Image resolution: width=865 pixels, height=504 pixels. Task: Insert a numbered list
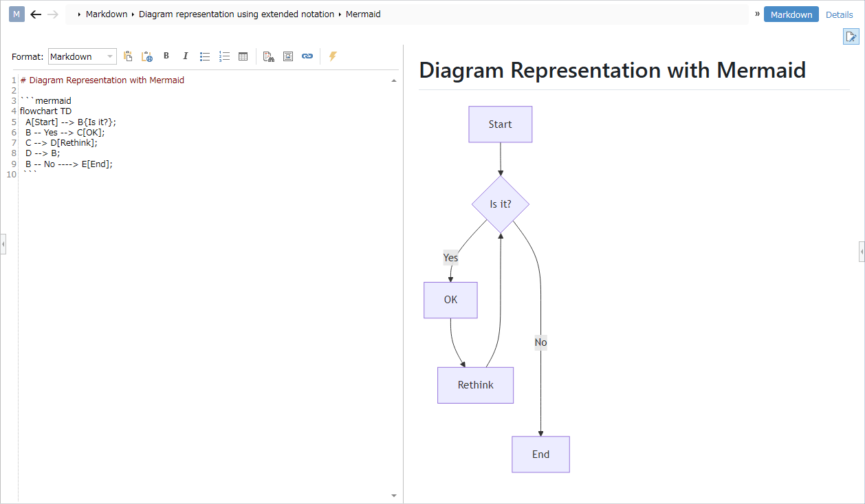pos(223,56)
